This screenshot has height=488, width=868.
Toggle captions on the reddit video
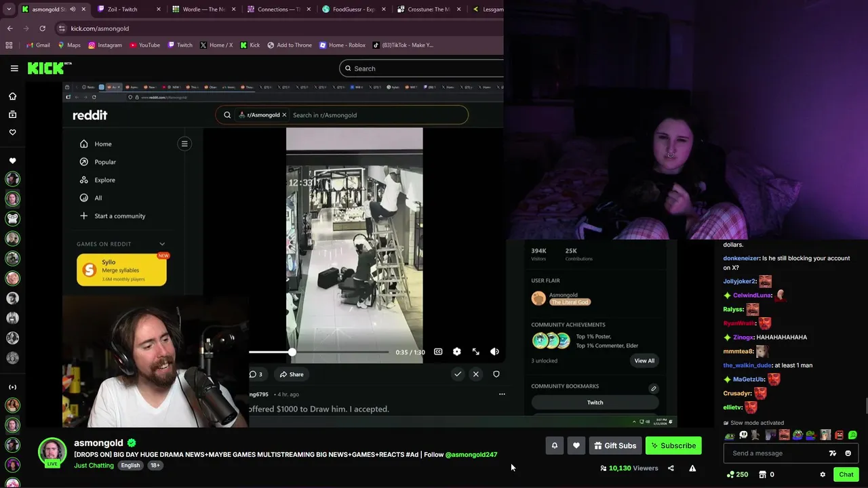pos(438,352)
